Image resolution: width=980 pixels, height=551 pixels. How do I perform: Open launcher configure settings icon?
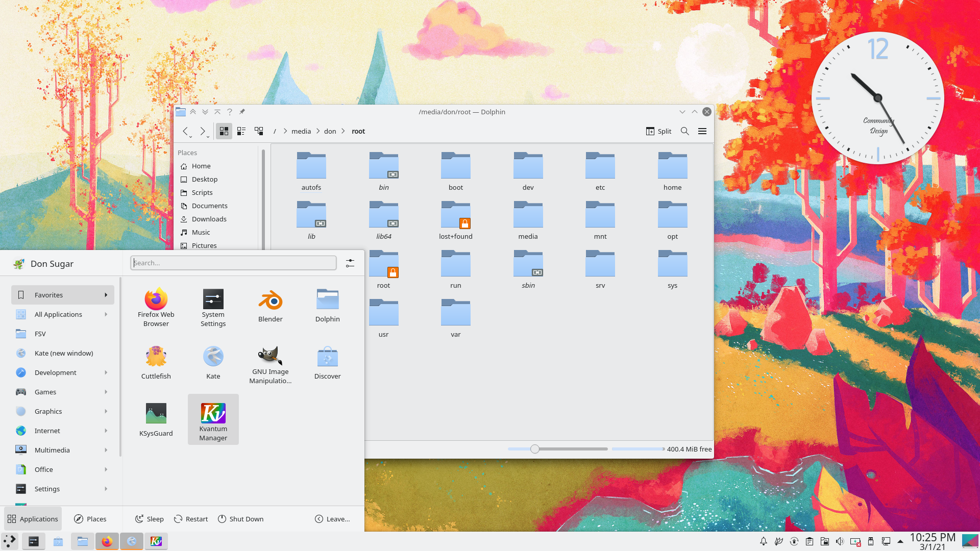coord(350,263)
